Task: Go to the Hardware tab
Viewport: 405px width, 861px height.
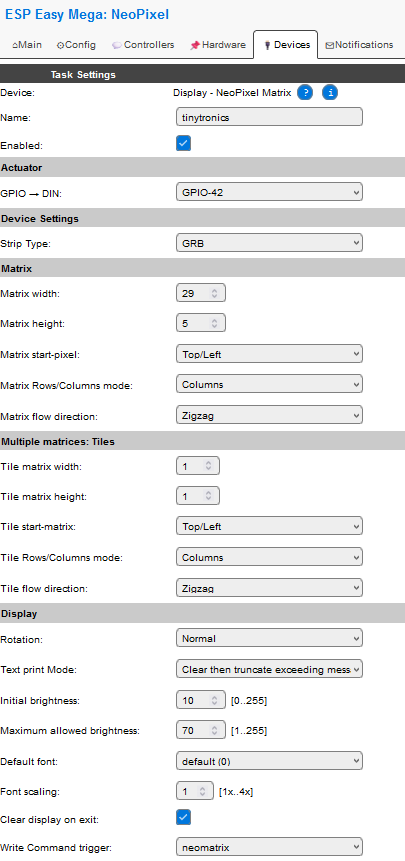Action: point(218,45)
